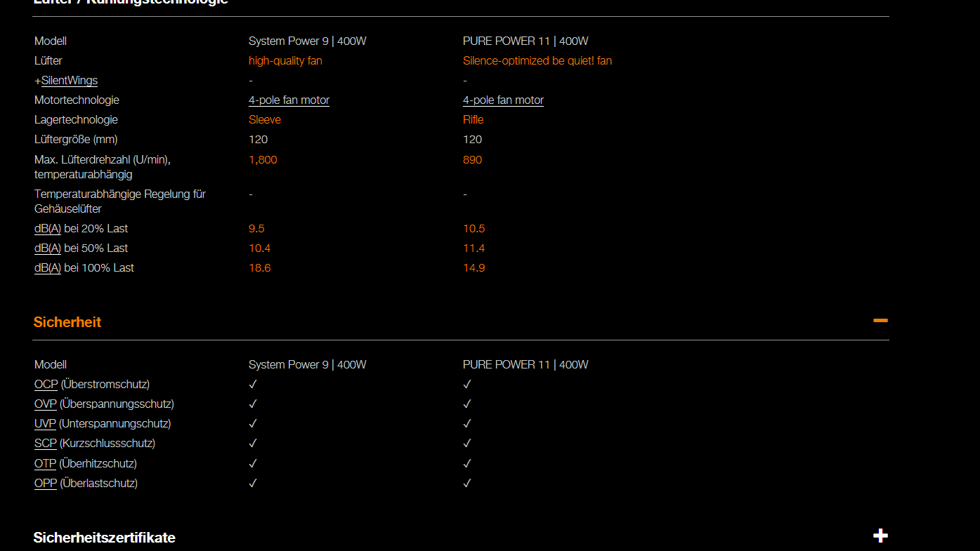Select 'Silence-optimized be quiet! fan' text
Screen dimensions: 980x551
click(x=537, y=61)
